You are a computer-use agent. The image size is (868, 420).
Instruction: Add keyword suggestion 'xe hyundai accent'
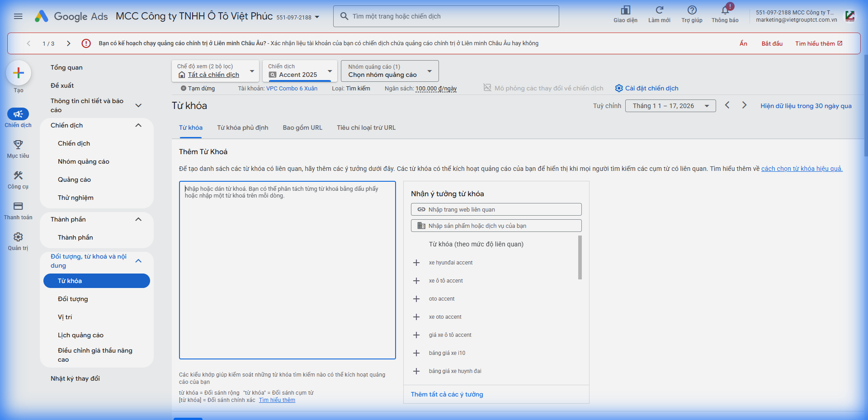[416, 263]
